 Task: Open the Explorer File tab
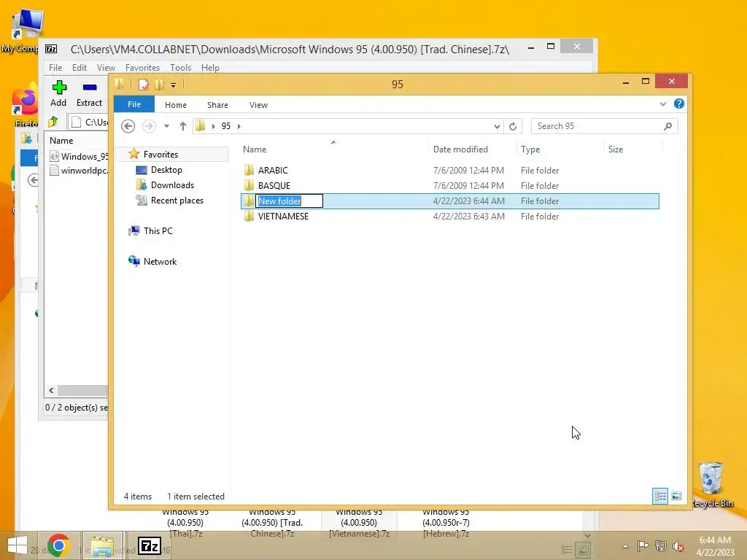click(134, 104)
